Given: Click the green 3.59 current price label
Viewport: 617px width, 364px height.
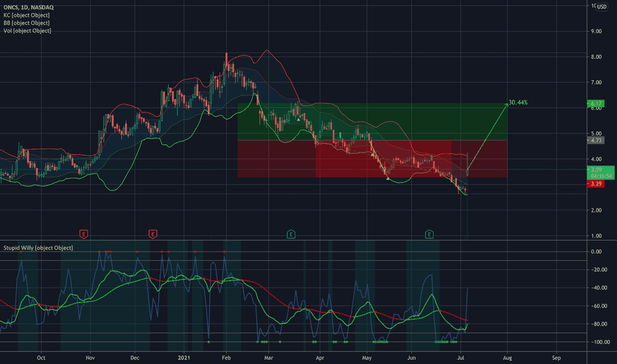Looking at the screenshot, I should click(600, 173).
